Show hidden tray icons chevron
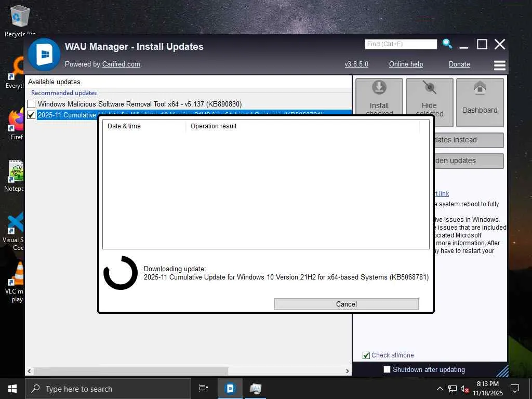Image resolution: width=532 pixels, height=399 pixels. tap(440, 389)
